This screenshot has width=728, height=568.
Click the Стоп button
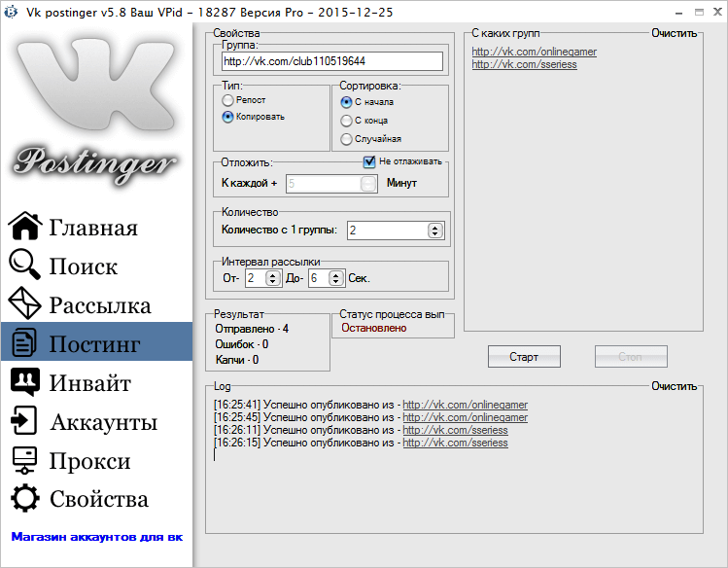pos(631,357)
